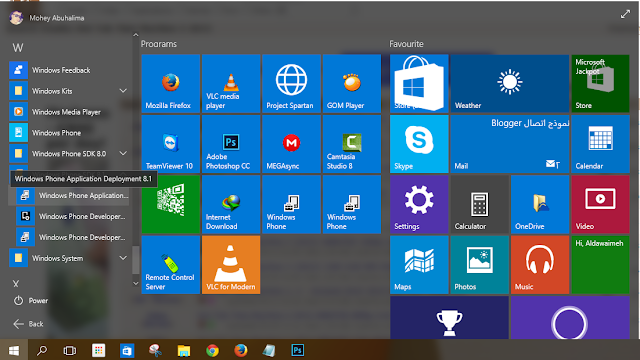Image resolution: width=640 pixels, height=360 pixels.
Task: Open the Settings tile
Action: pyautogui.click(x=419, y=204)
